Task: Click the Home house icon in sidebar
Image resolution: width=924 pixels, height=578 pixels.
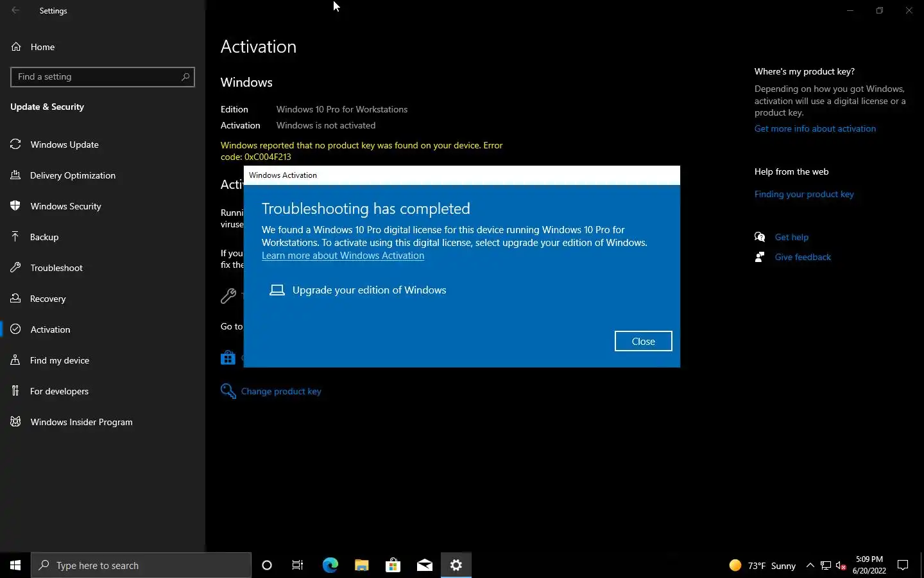Action: [16, 47]
